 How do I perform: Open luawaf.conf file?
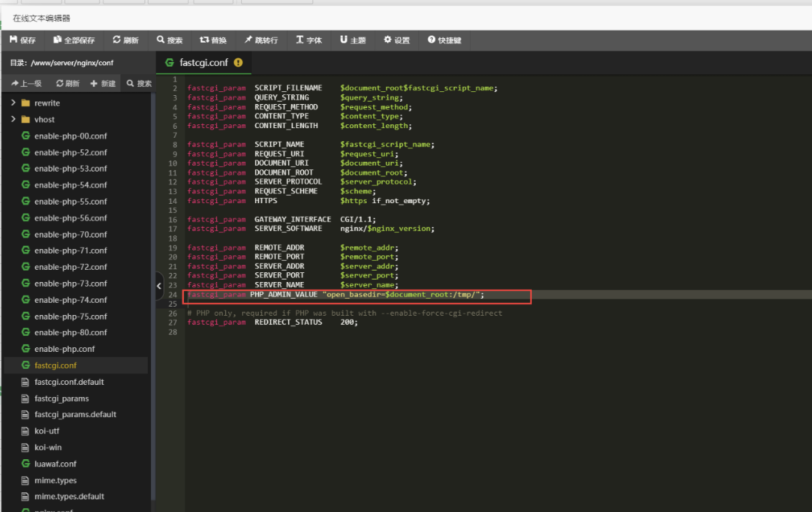(55, 464)
